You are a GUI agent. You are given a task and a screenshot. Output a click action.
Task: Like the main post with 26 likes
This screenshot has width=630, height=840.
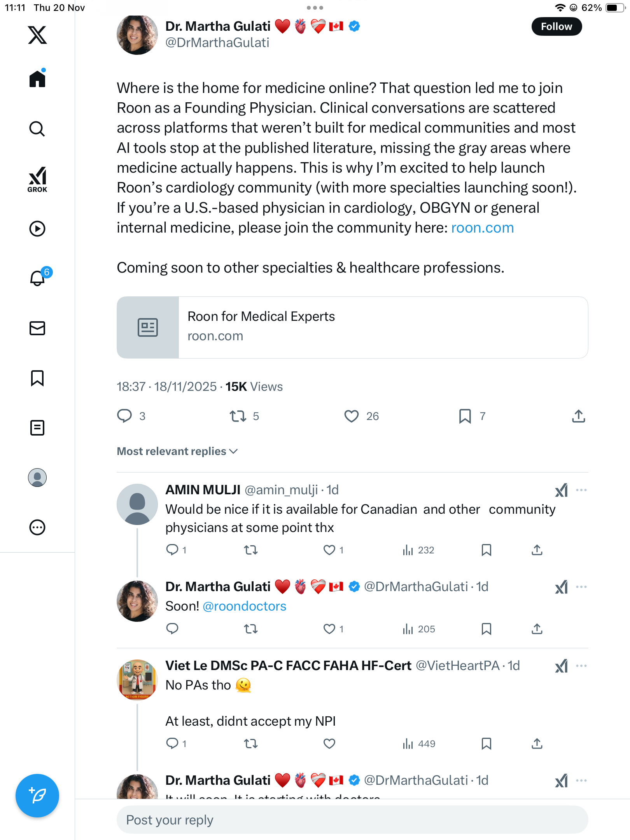tap(352, 416)
